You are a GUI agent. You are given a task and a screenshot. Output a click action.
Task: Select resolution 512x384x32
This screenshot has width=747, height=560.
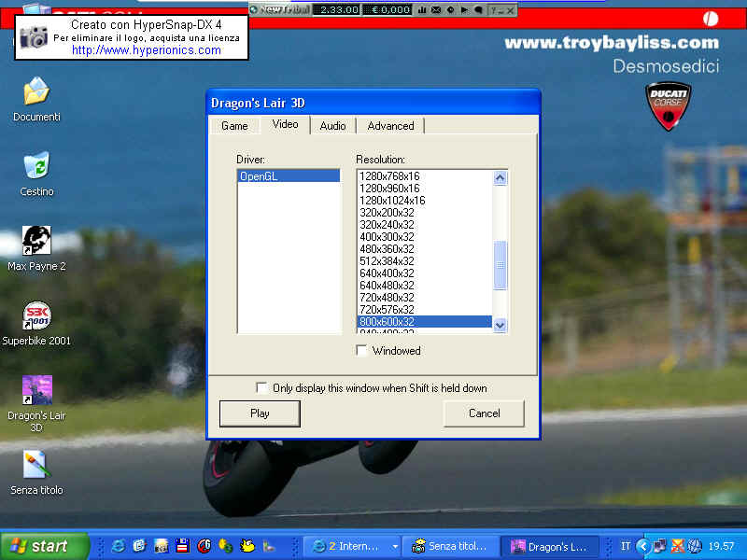[425, 261]
